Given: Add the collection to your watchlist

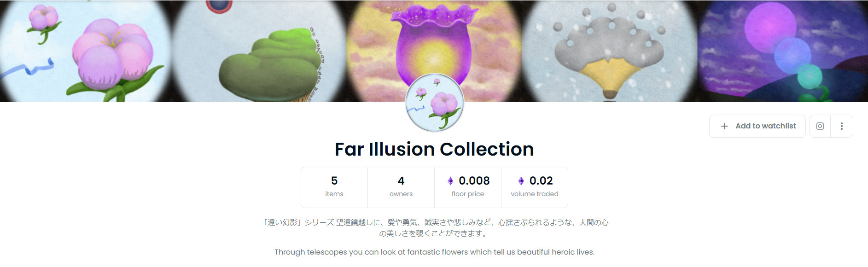Looking at the screenshot, I should click(x=757, y=126).
